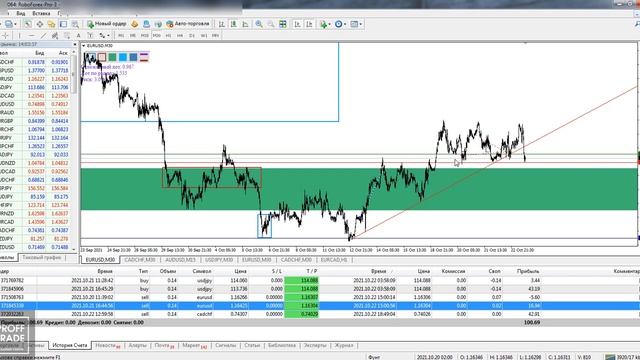Viewport: 640px width, 360px height.
Task: Switch timeframe to D1
Action: (192, 36)
